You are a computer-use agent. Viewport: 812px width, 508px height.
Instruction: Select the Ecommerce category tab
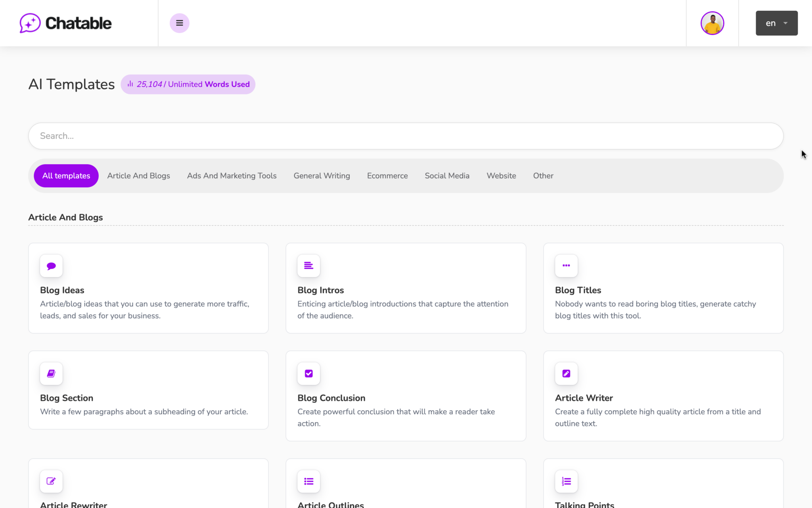pyautogui.click(x=387, y=176)
